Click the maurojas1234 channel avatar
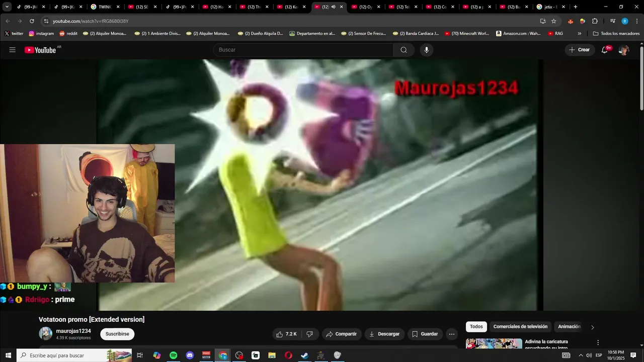This screenshot has width=644, height=362. pos(46,334)
